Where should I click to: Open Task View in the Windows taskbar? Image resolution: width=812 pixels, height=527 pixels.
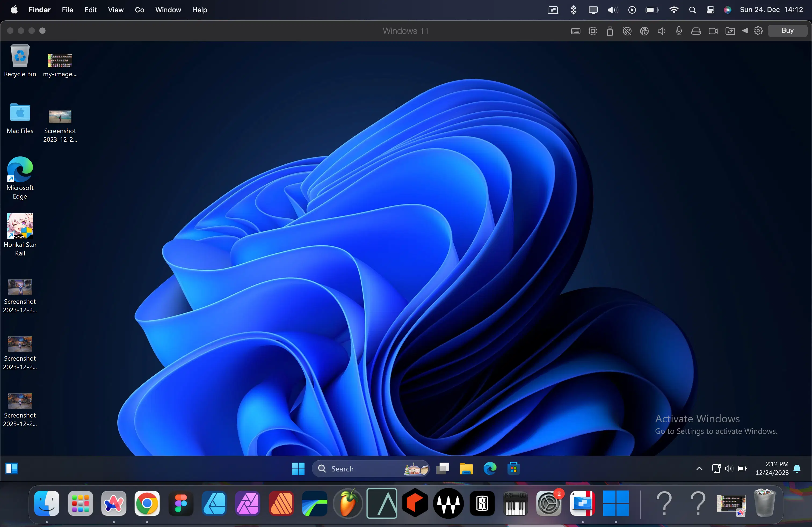pyautogui.click(x=443, y=469)
